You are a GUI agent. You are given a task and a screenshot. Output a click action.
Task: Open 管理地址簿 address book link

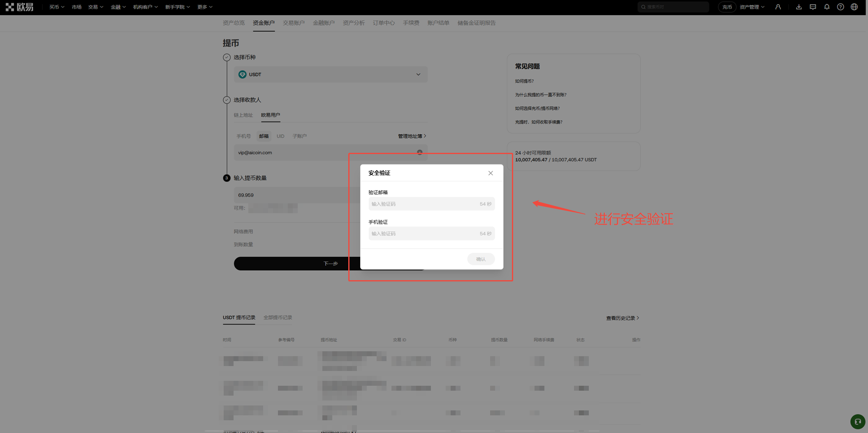click(x=411, y=136)
